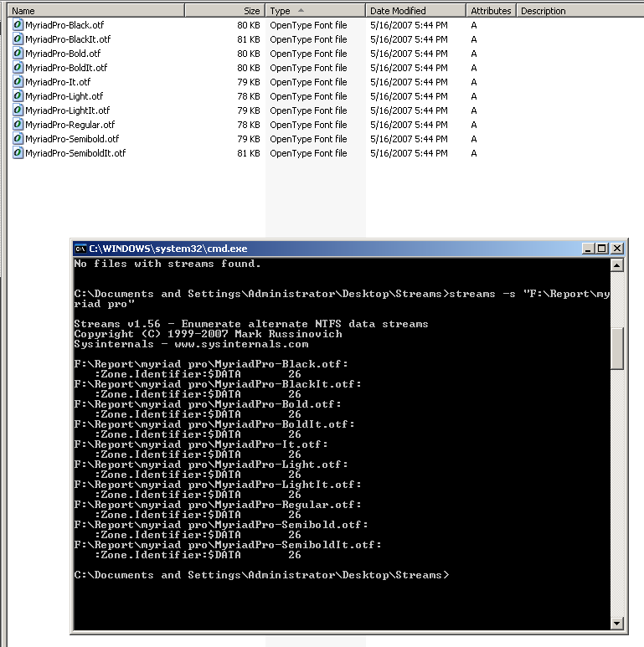Click the Zone.Identifier line under MyriadPro-It.otf
Viewport: 644px width, 647px height.
(198, 454)
